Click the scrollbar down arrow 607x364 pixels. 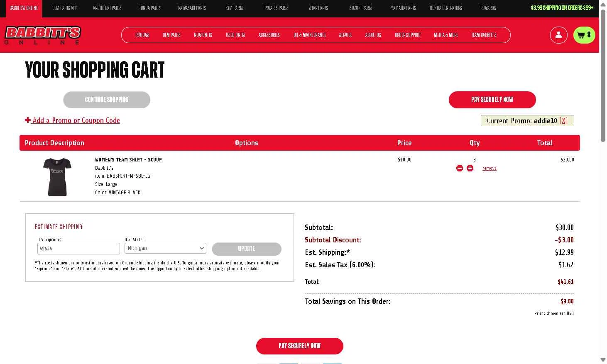click(603, 360)
